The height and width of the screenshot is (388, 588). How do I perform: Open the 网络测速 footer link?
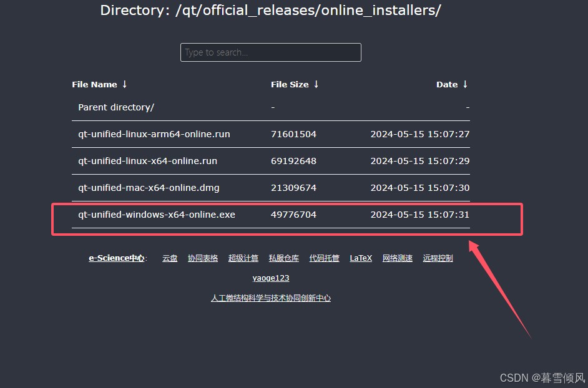pyautogui.click(x=398, y=258)
